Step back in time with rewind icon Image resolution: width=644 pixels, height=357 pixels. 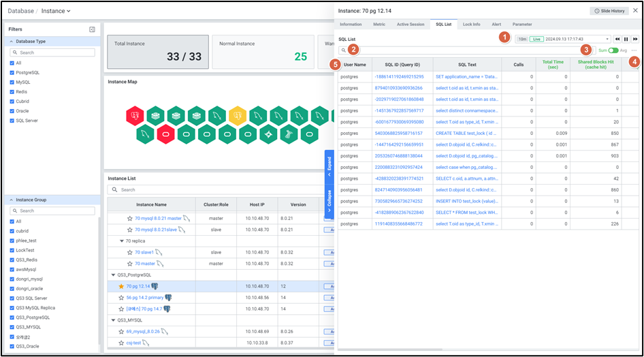coord(617,39)
